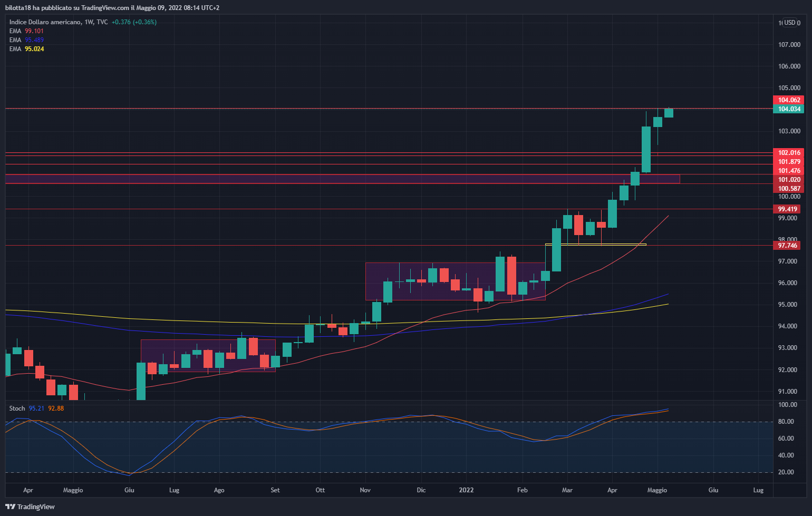Viewport: 812px width, 516px height.
Task: Select the 102.016 price level label
Action: pyautogui.click(x=789, y=153)
